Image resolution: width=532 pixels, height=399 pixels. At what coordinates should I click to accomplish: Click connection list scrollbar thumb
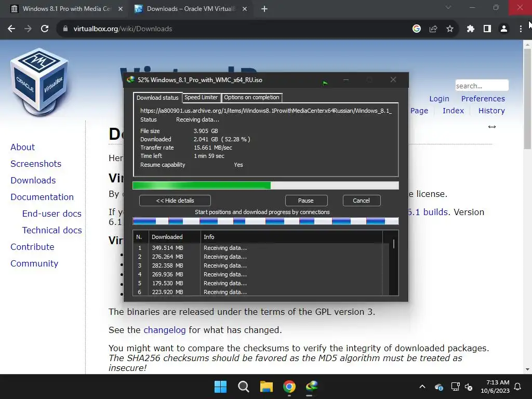[x=394, y=244]
